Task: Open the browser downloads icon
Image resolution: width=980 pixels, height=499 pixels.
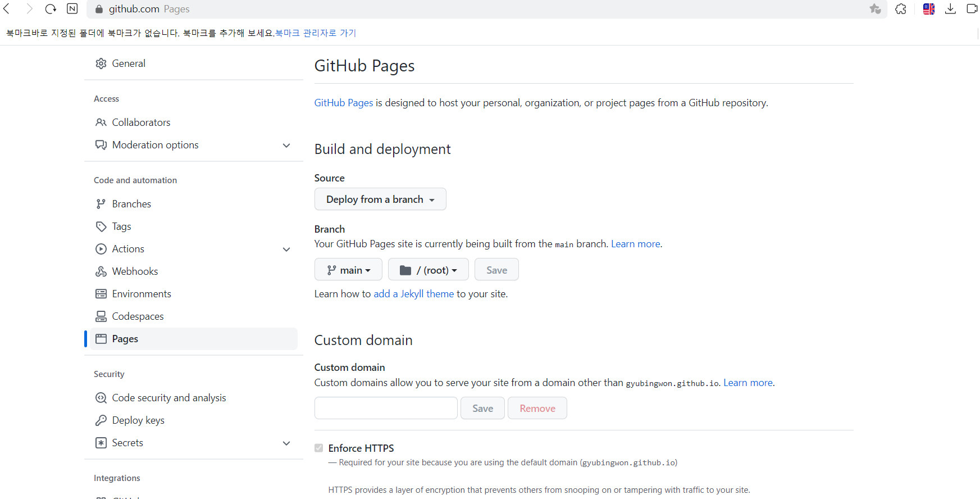Action: [950, 9]
